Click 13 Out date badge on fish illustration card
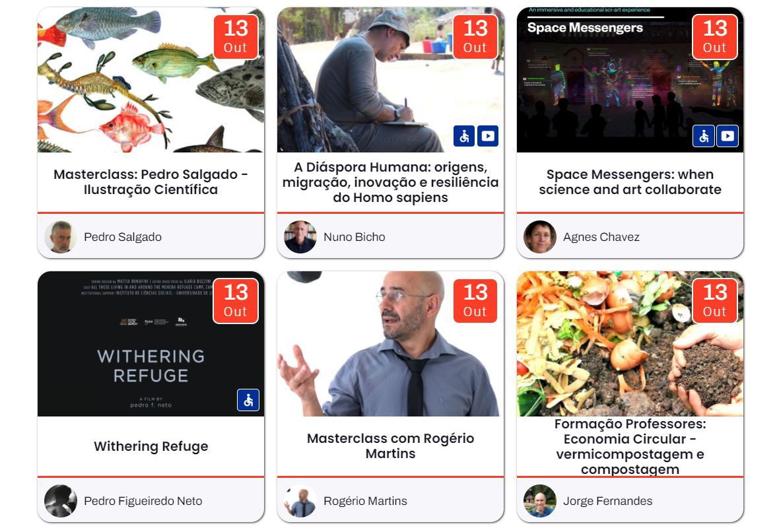 [236, 37]
